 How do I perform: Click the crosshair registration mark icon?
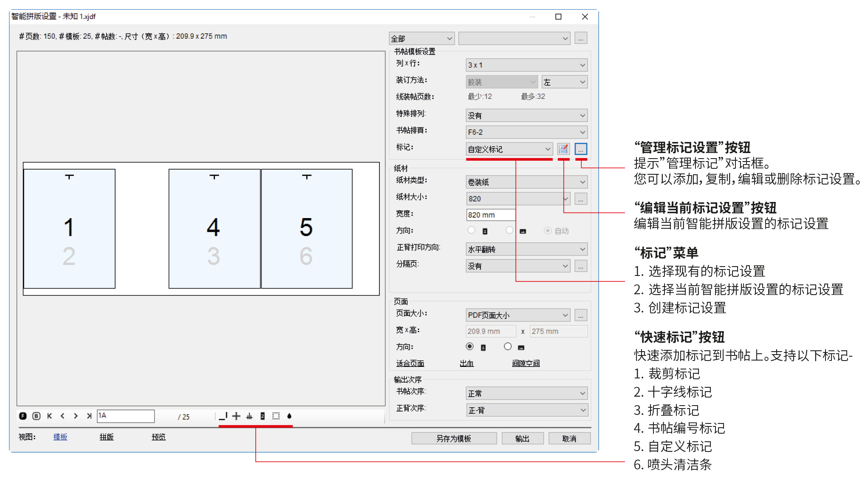click(x=236, y=416)
